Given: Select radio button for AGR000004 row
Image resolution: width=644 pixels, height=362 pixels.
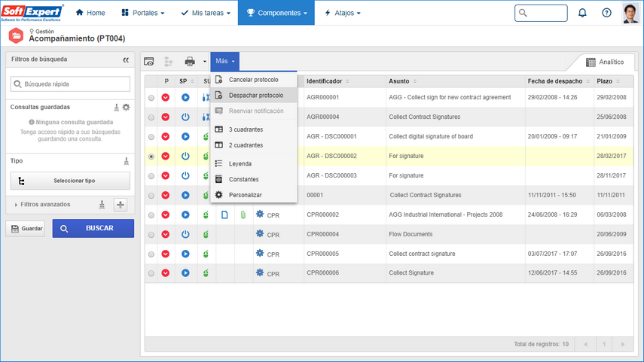Looking at the screenshot, I should [x=151, y=117].
